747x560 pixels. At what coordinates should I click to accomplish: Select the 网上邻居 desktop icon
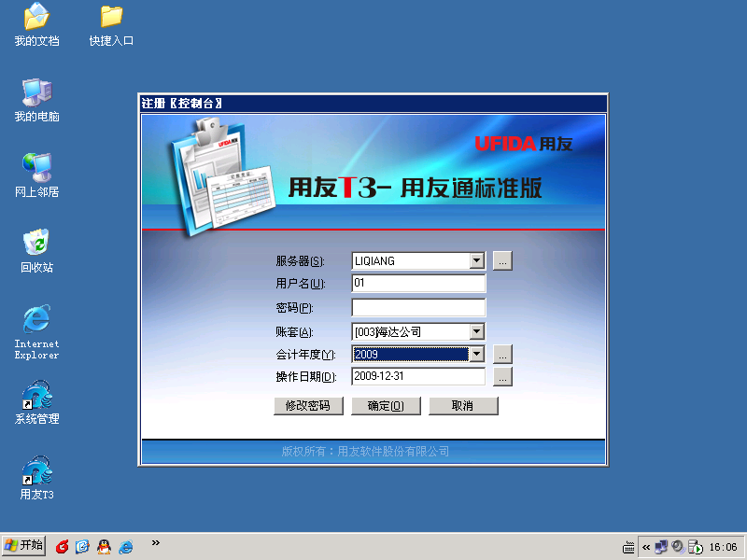point(36,175)
